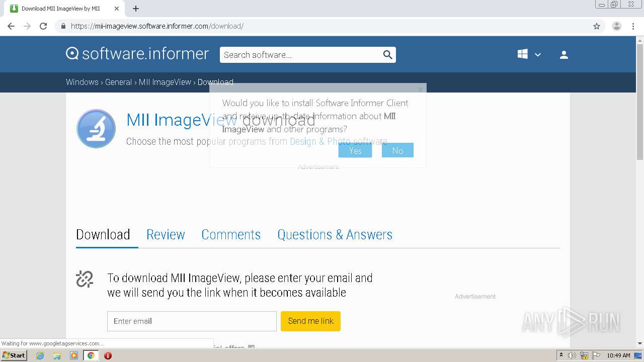The image size is (644, 362).
Task: Open the Windows Start button
Action: click(x=14, y=355)
